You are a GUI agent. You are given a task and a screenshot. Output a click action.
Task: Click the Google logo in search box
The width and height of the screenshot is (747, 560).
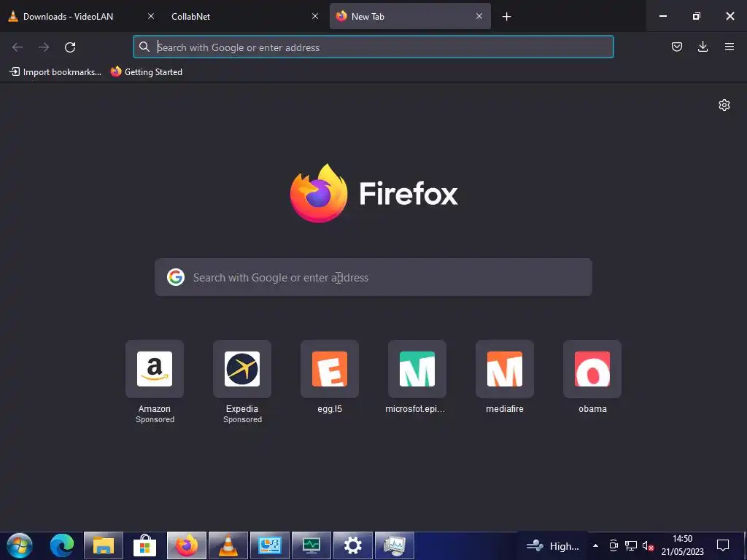(x=176, y=277)
